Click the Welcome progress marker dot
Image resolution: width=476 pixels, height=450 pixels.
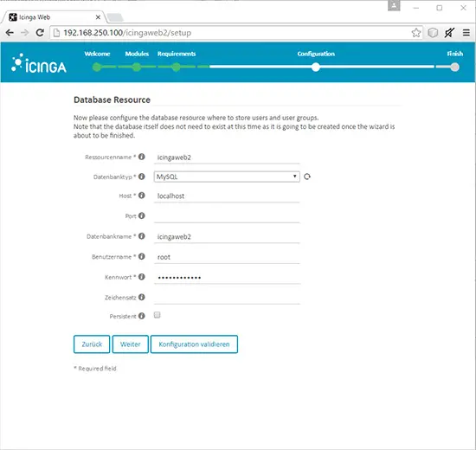pos(97,67)
